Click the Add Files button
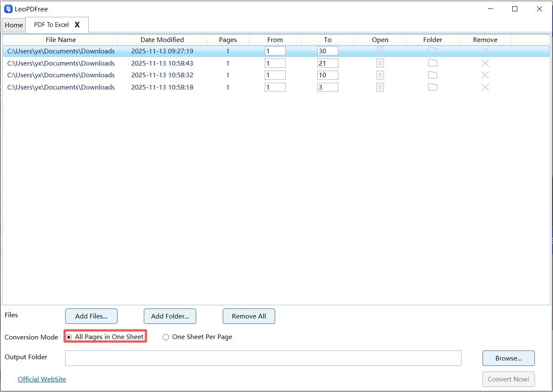 [91, 316]
